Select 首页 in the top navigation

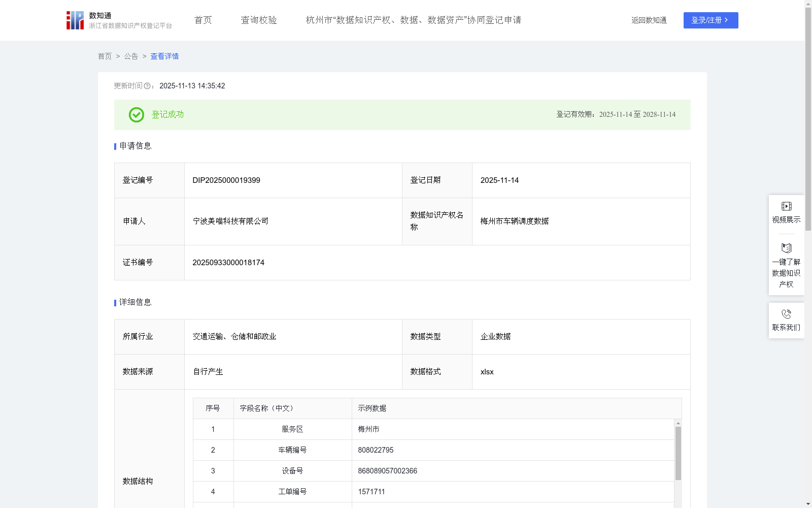coord(202,20)
